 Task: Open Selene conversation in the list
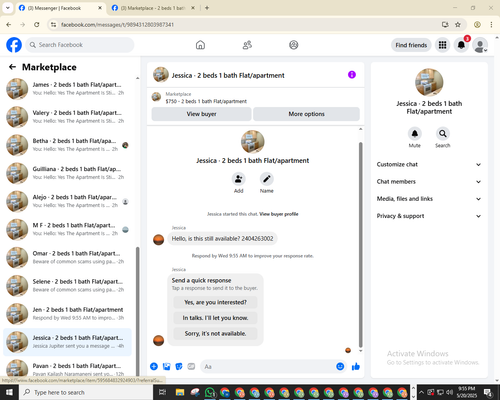pyautogui.click(x=67, y=286)
